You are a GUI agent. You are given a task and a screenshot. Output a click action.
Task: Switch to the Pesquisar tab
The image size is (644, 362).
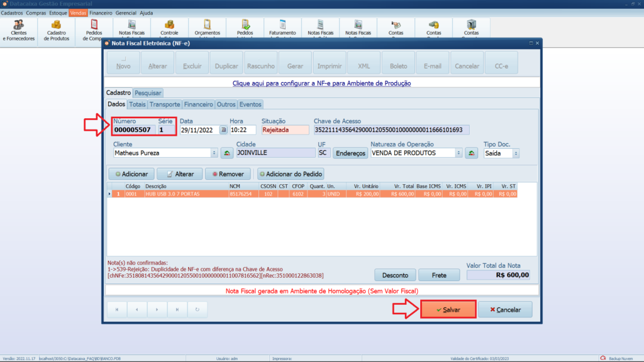click(148, 93)
